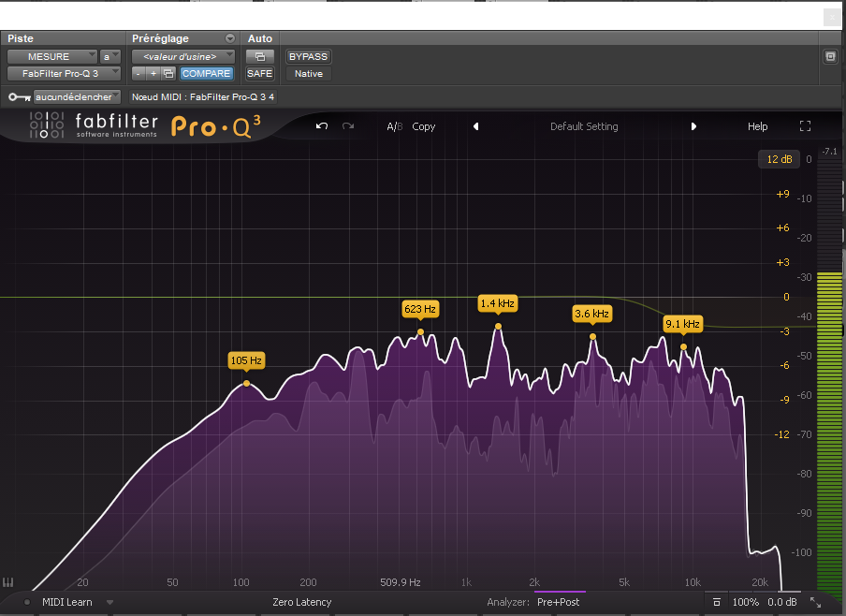Click the Auto header label

tap(260, 38)
